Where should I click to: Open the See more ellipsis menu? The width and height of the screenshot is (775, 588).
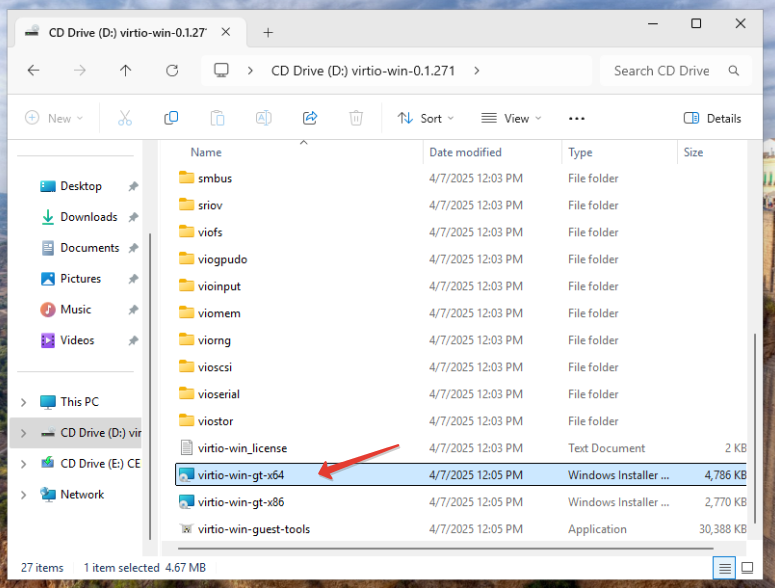pos(576,119)
